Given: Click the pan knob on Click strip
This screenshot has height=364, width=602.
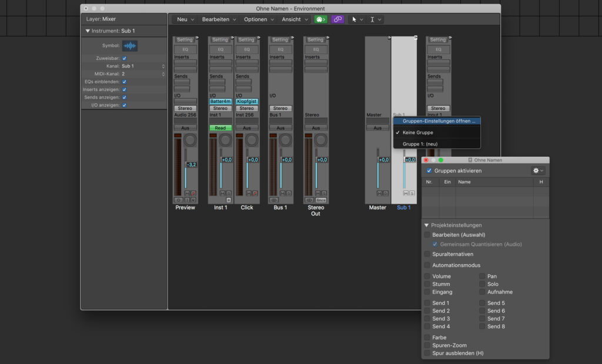Looking at the screenshot, I should pos(252,140).
